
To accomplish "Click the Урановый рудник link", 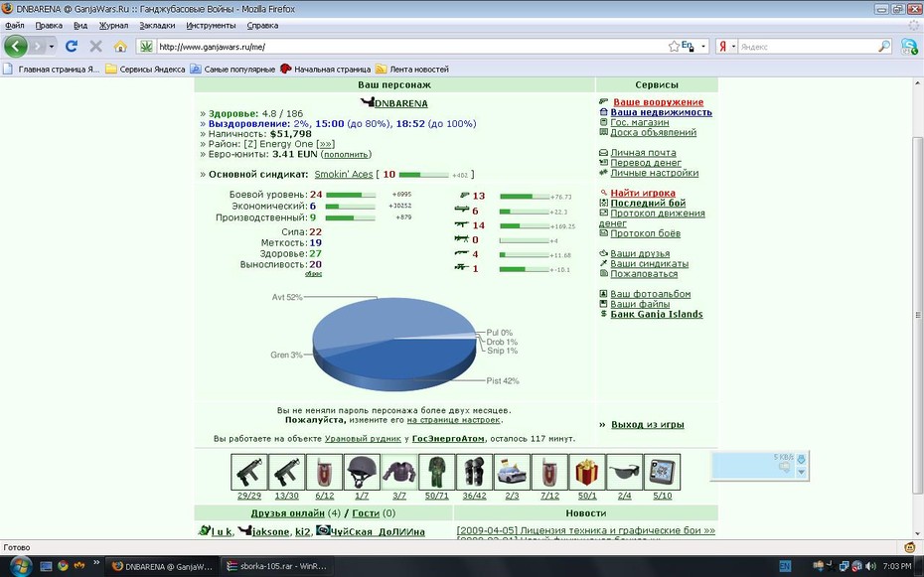I will [363, 439].
